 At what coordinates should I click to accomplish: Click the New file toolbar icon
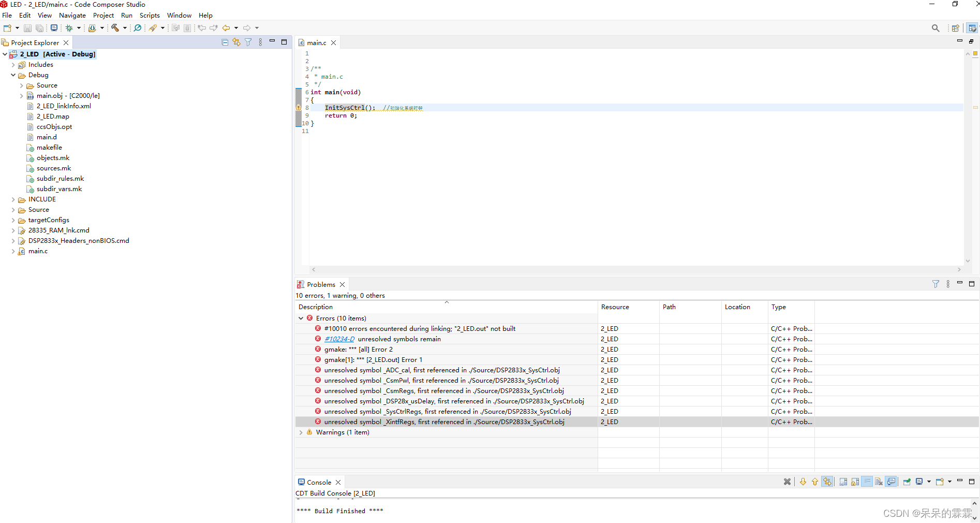click(x=7, y=28)
